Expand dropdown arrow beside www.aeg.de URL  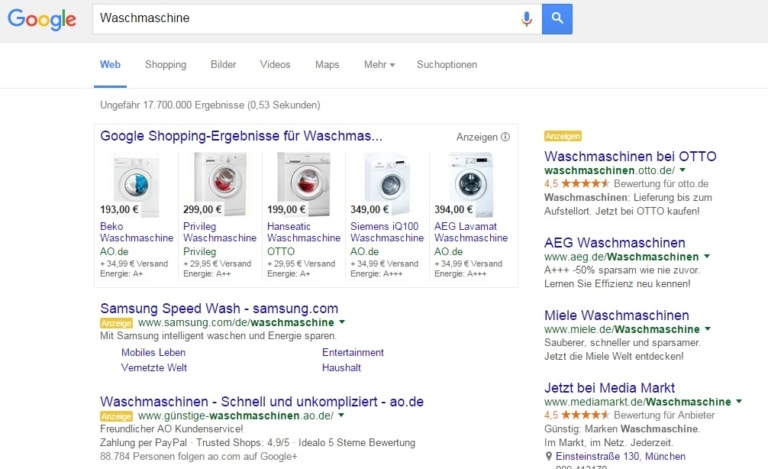click(707, 256)
